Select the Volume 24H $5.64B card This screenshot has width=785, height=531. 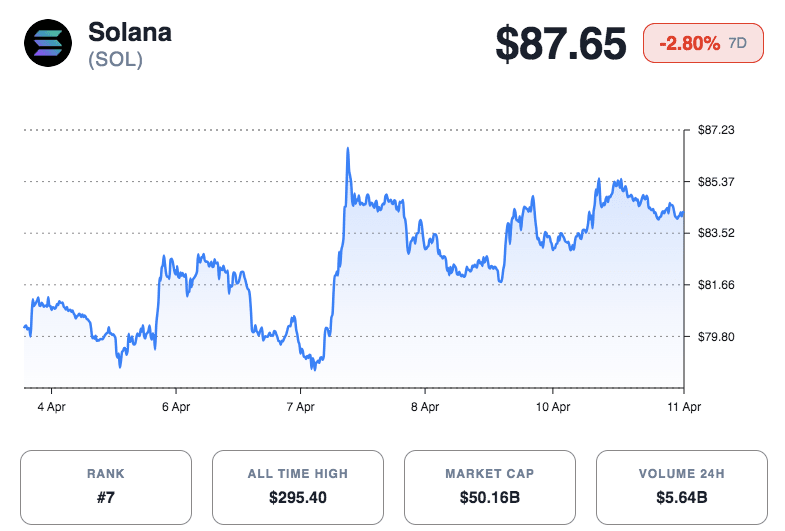681,486
